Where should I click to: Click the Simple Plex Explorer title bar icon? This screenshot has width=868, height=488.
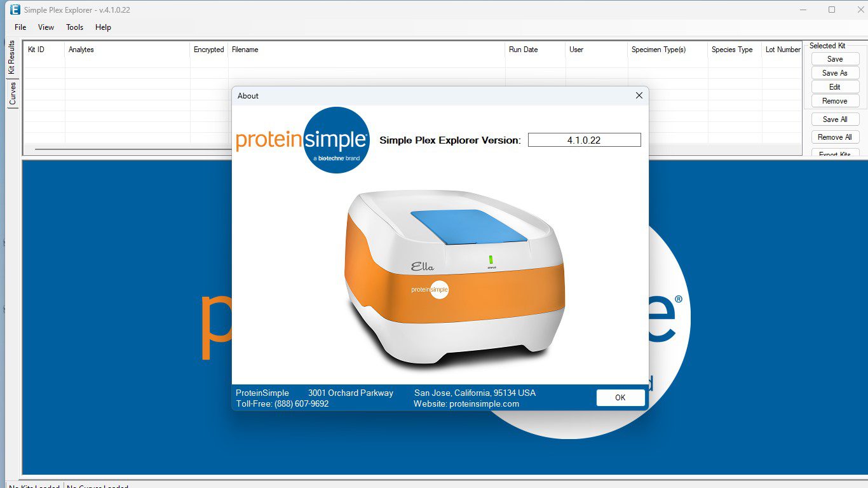pos(14,10)
